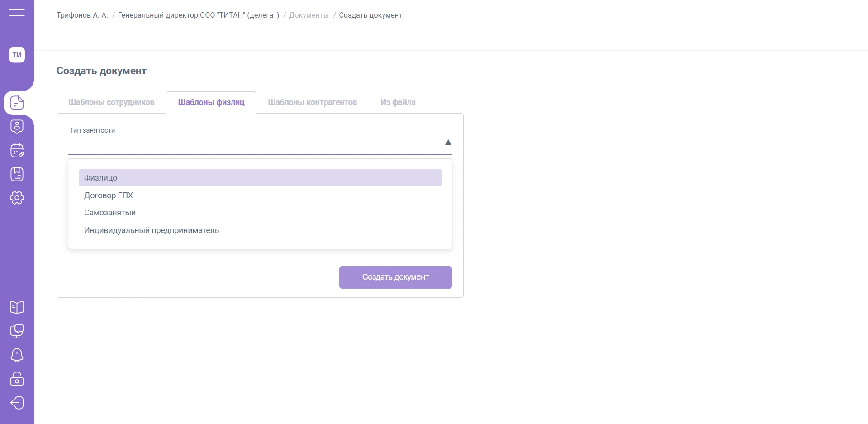This screenshot has width=868, height=424.
Task: Switch to Шаблоны сотрудников tab
Action: point(111,102)
